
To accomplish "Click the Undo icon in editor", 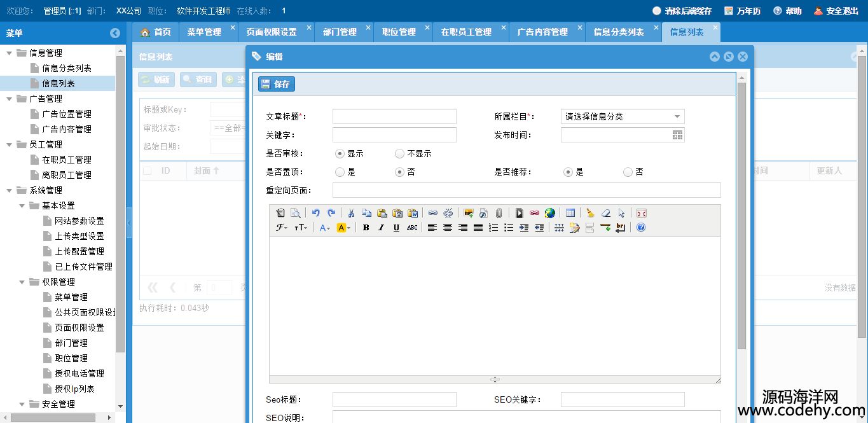I will click(x=316, y=213).
